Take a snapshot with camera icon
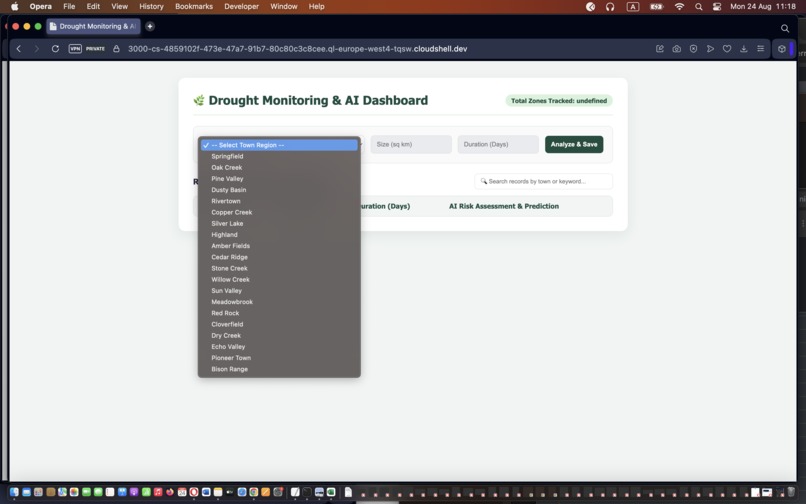806x504 pixels. (x=676, y=49)
